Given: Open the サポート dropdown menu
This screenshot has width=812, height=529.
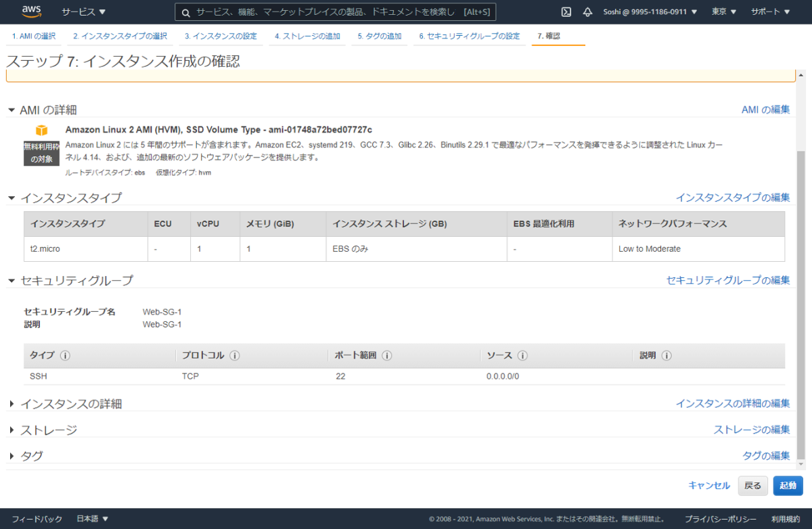Looking at the screenshot, I should coord(770,11).
